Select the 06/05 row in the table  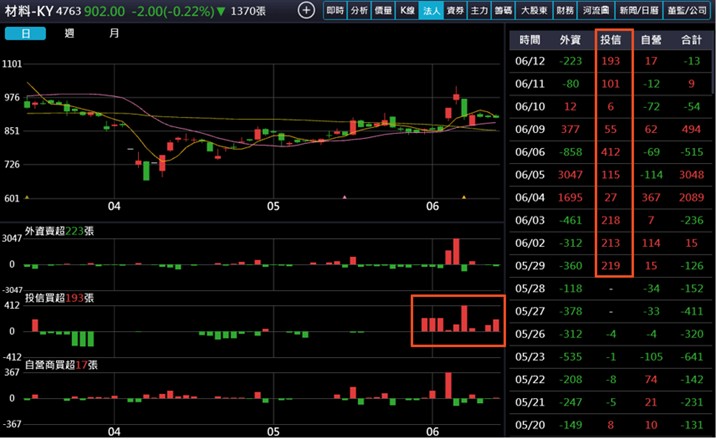pyautogui.click(x=611, y=174)
